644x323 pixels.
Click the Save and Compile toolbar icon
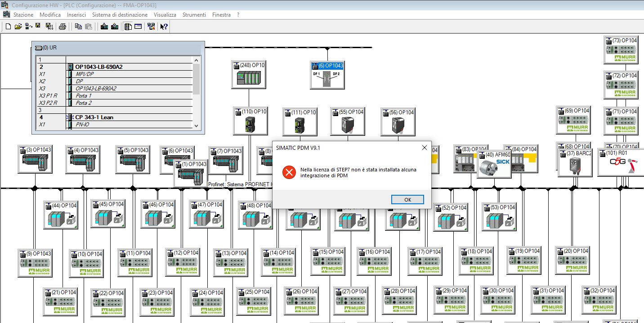click(49, 27)
